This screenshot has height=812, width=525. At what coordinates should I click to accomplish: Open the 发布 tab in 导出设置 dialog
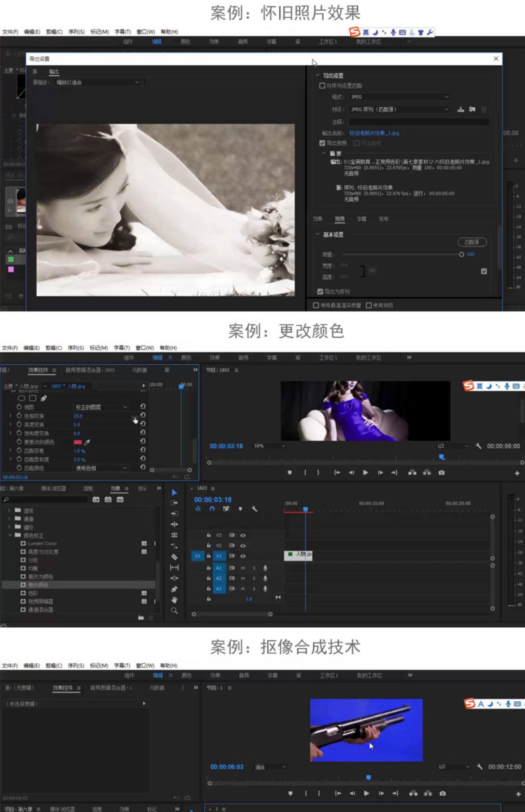[x=383, y=219]
